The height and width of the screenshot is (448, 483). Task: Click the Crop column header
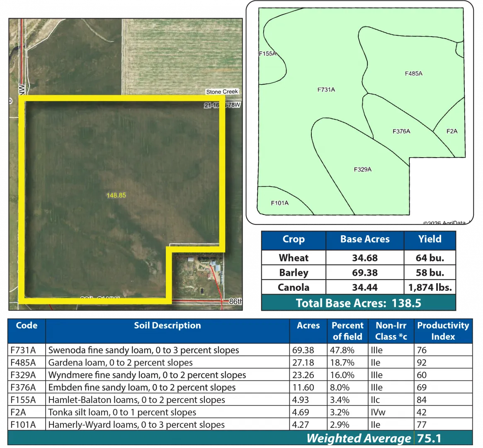click(294, 240)
